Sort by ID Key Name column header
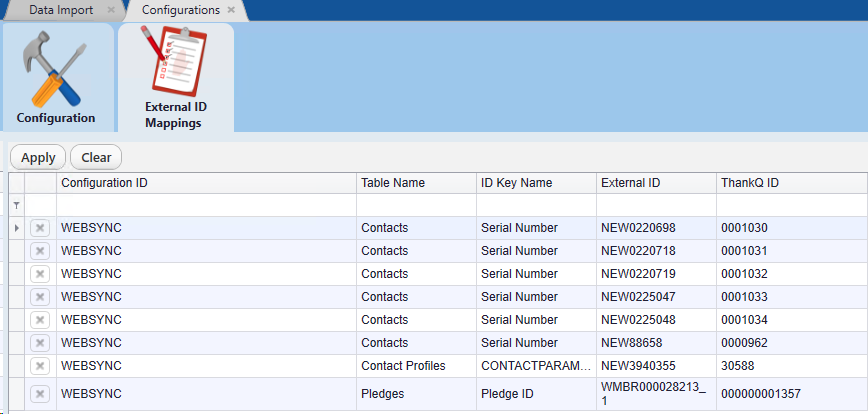868x414 pixels. [x=536, y=183]
